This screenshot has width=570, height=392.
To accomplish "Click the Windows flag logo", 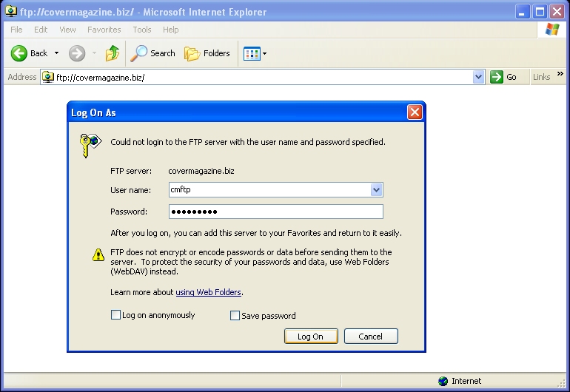I will point(551,30).
